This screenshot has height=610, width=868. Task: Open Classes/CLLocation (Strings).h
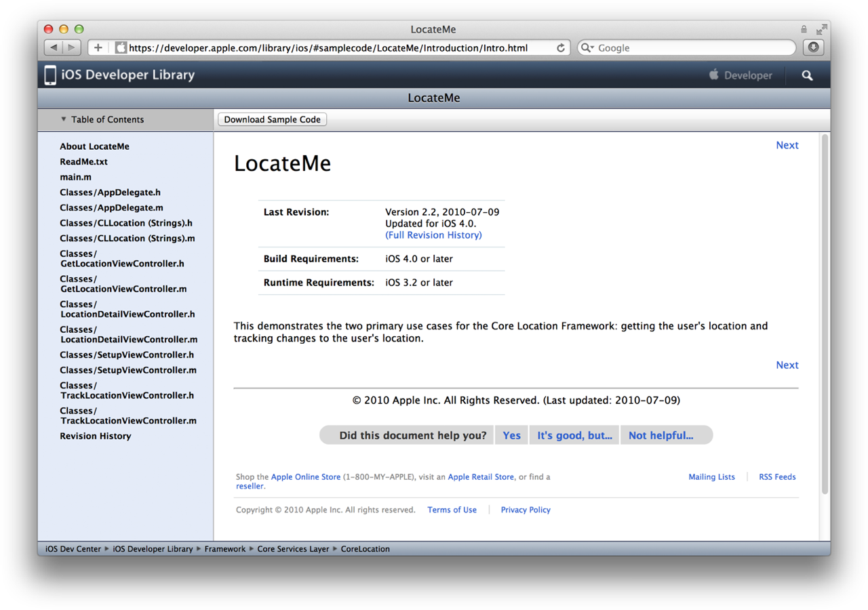pyautogui.click(x=126, y=223)
